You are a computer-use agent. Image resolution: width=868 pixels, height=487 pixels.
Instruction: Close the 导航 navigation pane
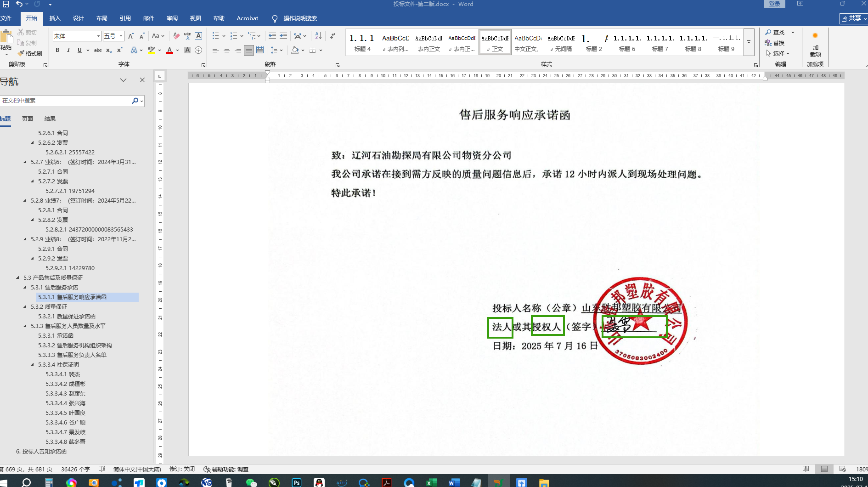[x=142, y=80]
